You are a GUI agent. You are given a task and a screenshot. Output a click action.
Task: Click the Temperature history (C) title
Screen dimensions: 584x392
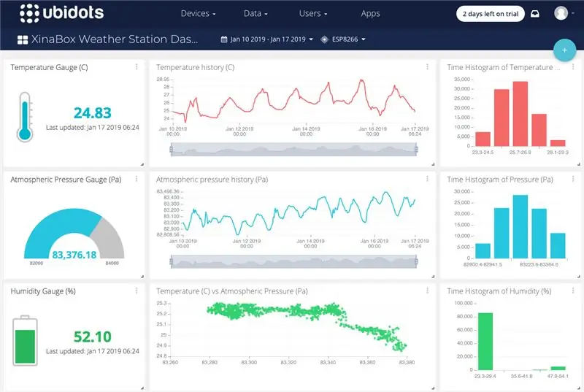coord(195,67)
